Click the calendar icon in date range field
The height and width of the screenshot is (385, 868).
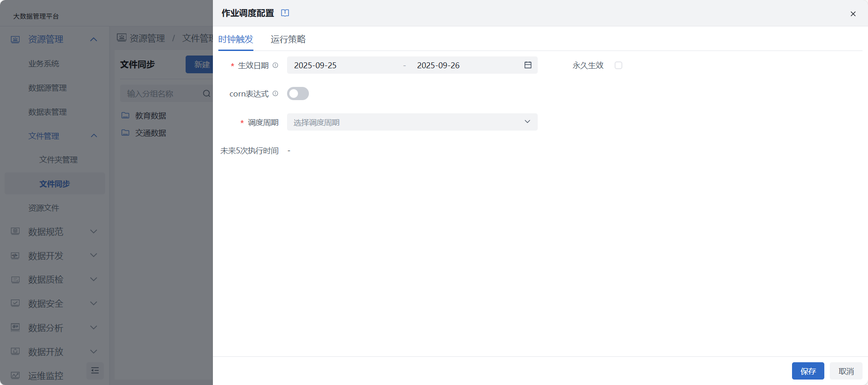tap(528, 65)
